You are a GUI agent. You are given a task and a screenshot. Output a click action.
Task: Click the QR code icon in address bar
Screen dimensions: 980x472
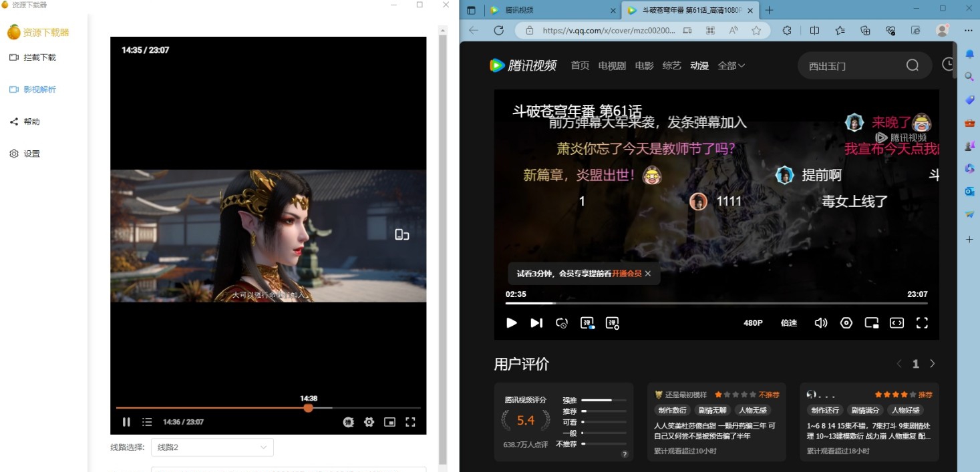click(x=710, y=31)
